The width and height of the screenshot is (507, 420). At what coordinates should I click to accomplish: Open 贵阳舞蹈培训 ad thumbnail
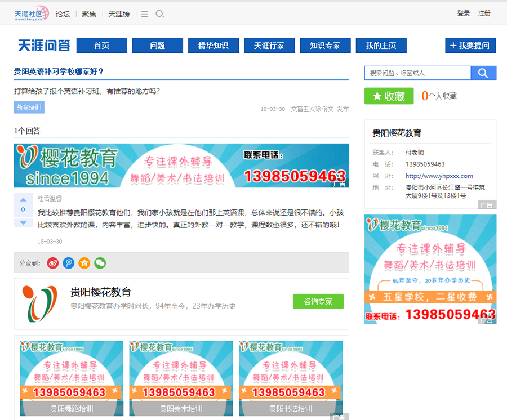[x=72, y=378]
